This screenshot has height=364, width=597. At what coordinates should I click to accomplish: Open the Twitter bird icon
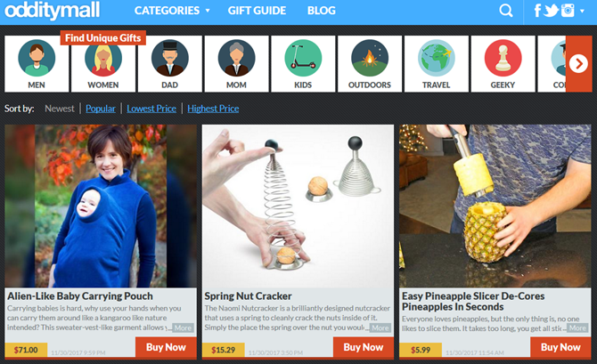point(551,11)
